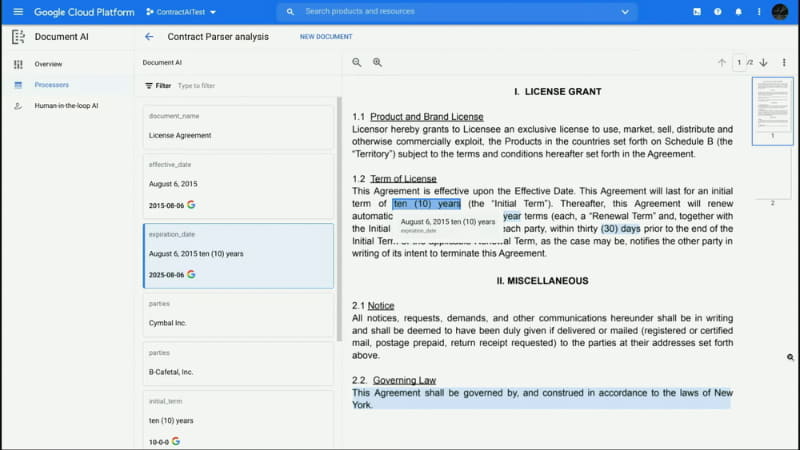Activate Cloud Shell icon in top bar
800x450 pixels.
697,12
